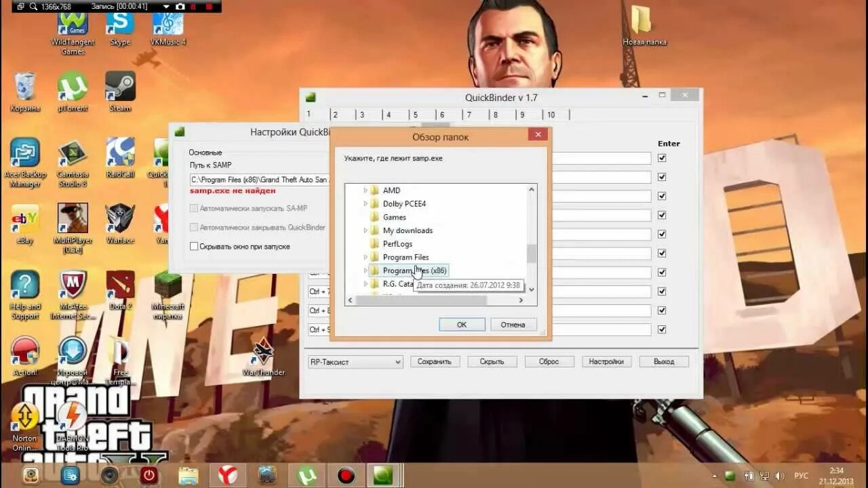
Task: Launch µTorrent from the desktop
Action: tap(73, 91)
